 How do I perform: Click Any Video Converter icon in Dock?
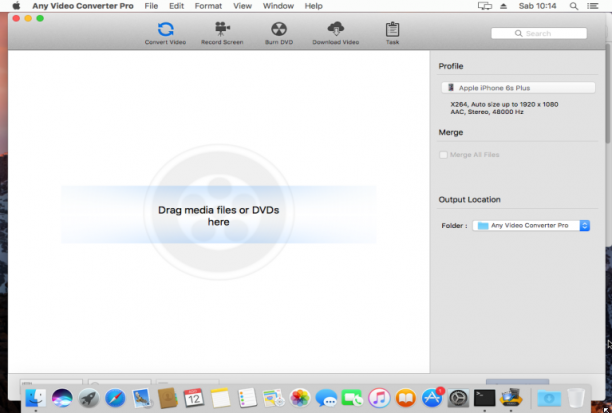511,399
